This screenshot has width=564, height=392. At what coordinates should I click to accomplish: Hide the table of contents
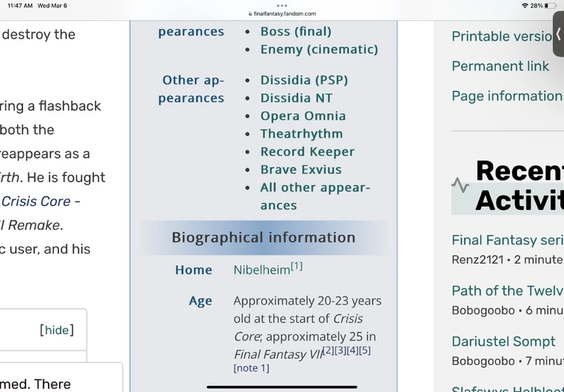tap(57, 330)
